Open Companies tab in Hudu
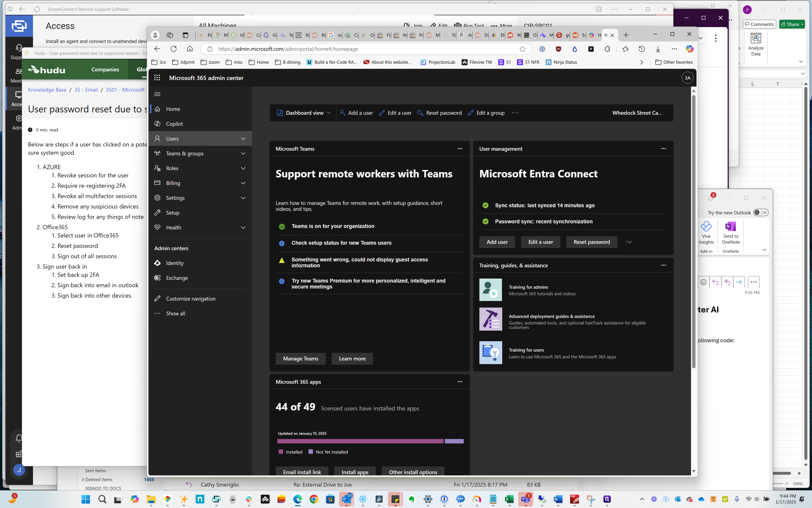The height and width of the screenshot is (508, 812). (105, 70)
